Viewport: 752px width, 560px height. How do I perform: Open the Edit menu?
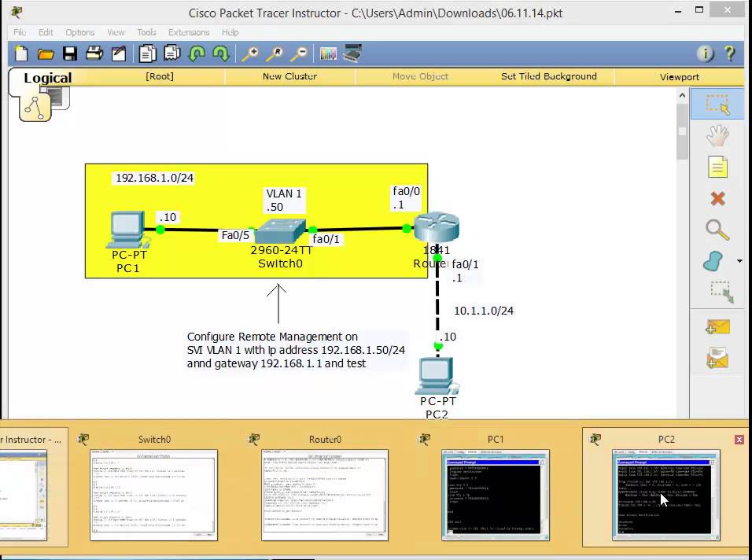[x=46, y=32]
